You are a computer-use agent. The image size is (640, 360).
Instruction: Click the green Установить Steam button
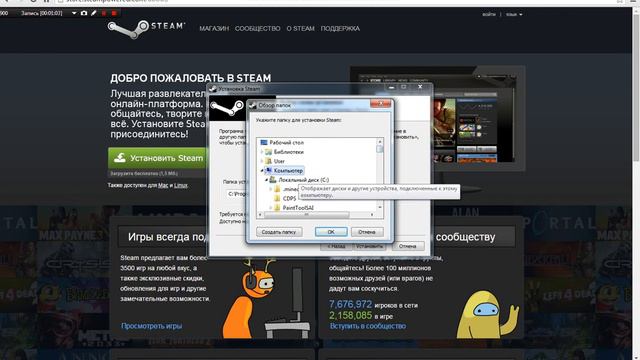[158, 158]
